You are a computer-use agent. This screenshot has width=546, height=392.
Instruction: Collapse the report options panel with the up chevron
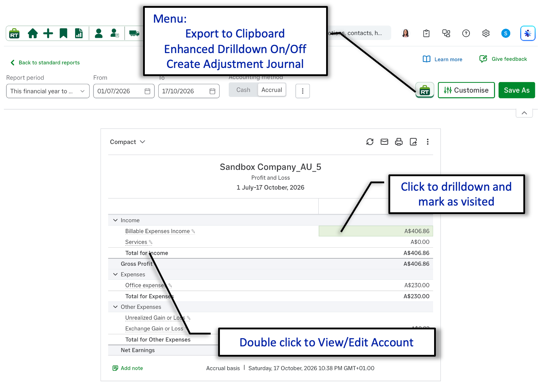point(524,113)
